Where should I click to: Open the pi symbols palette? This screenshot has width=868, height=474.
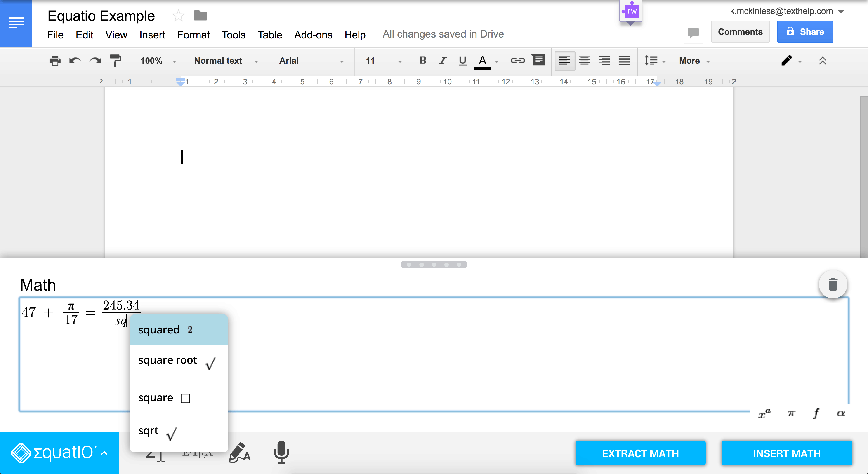coord(791,413)
